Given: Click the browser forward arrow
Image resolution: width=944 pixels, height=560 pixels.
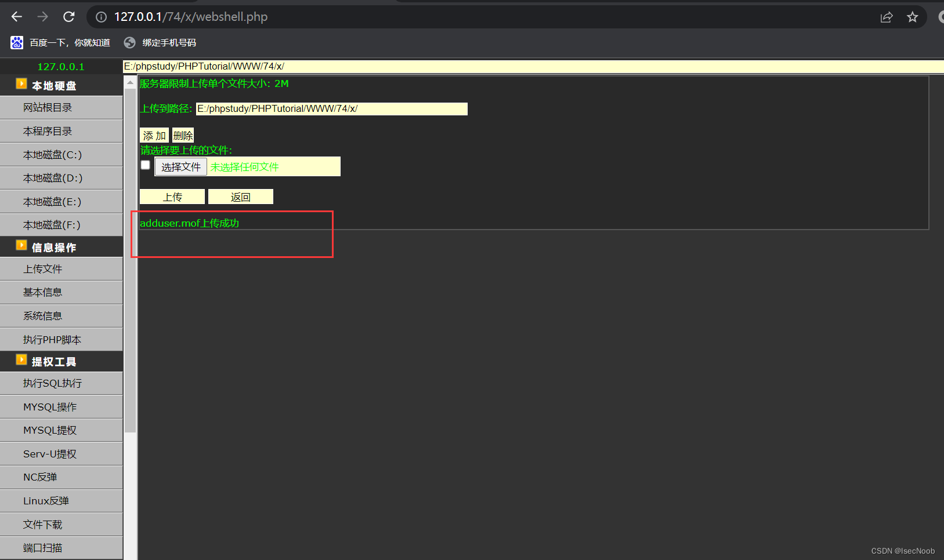Looking at the screenshot, I should pos(43,17).
